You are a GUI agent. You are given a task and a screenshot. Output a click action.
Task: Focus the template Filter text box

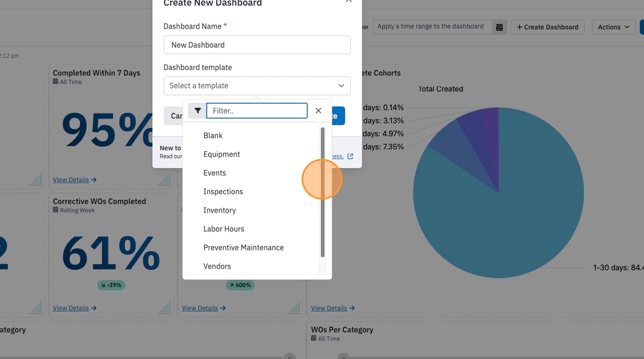coord(257,111)
